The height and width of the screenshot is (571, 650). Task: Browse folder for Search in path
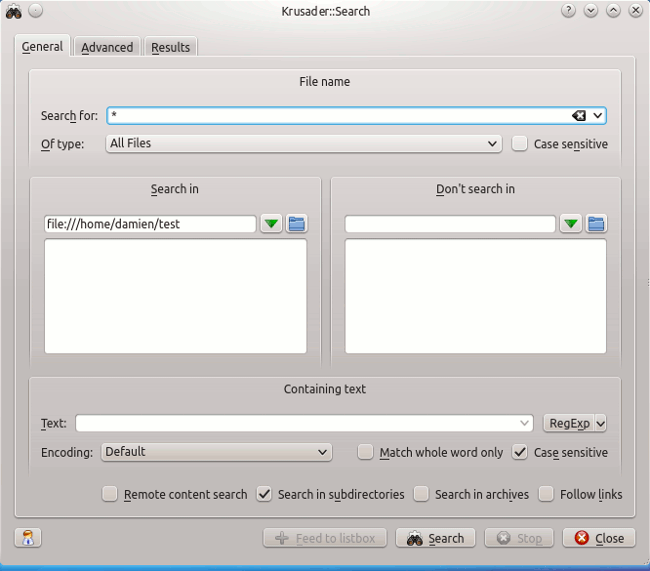coord(296,224)
